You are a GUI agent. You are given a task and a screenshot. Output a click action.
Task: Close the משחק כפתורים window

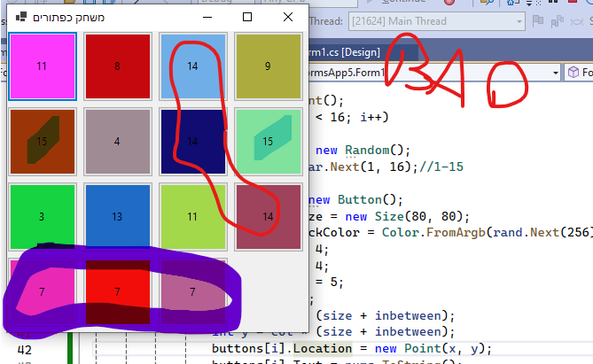click(x=288, y=17)
